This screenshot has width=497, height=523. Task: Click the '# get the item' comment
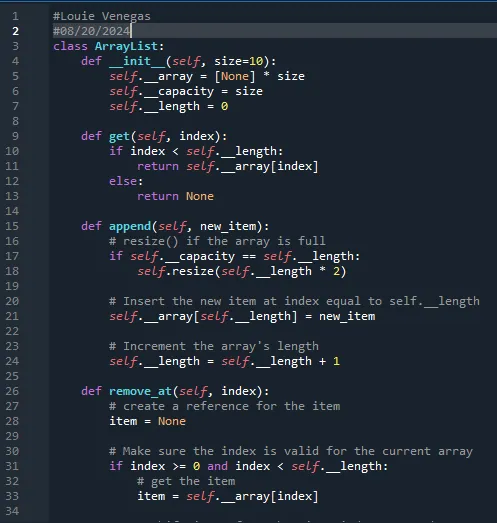[186, 481]
